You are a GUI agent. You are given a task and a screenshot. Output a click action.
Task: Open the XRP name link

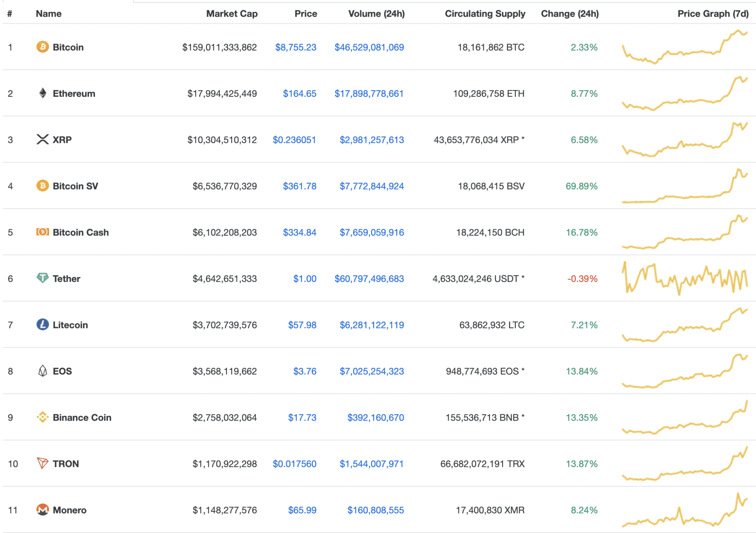62,140
